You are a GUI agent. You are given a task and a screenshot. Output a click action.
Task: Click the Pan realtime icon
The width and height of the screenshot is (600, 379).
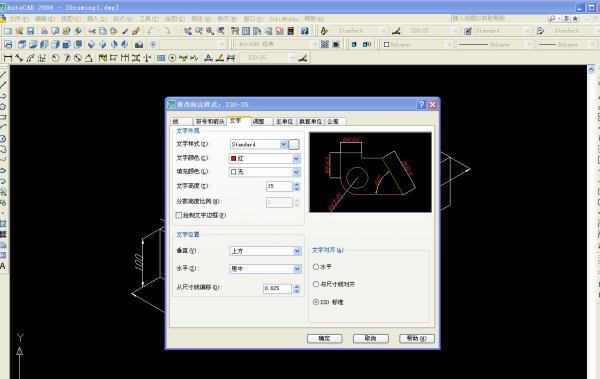pyautogui.click(x=188, y=31)
